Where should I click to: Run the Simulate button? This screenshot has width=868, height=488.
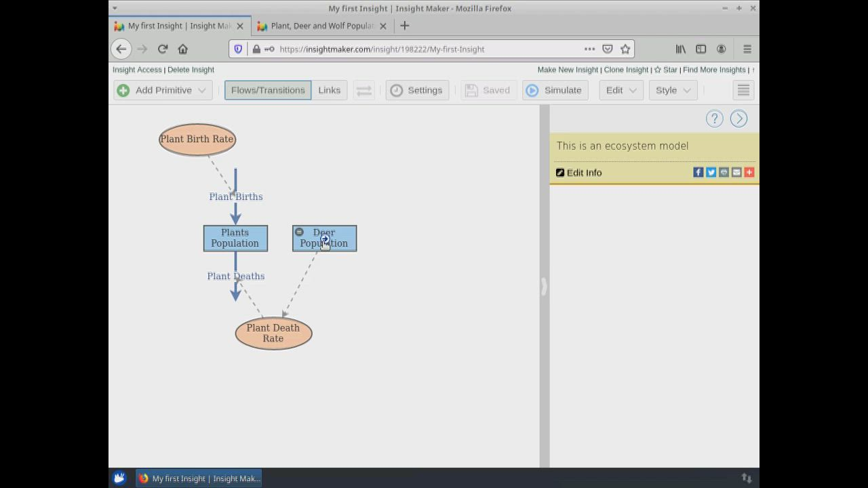click(555, 90)
